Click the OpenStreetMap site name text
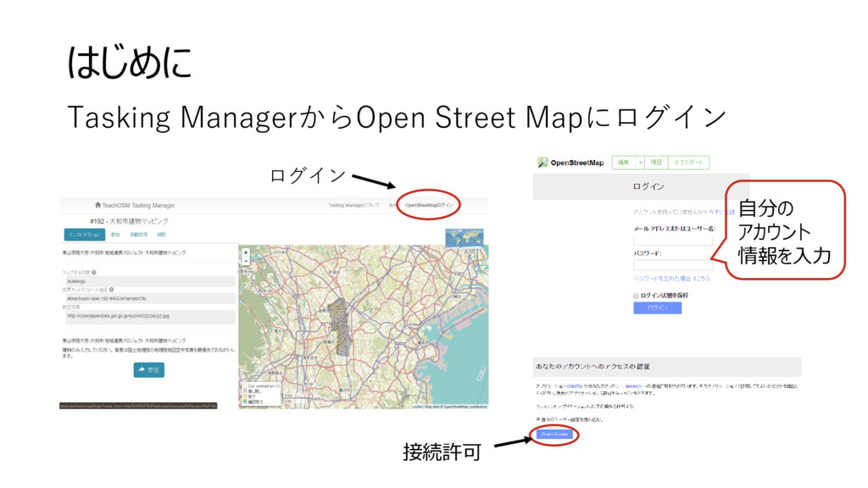 coord(576,163)
